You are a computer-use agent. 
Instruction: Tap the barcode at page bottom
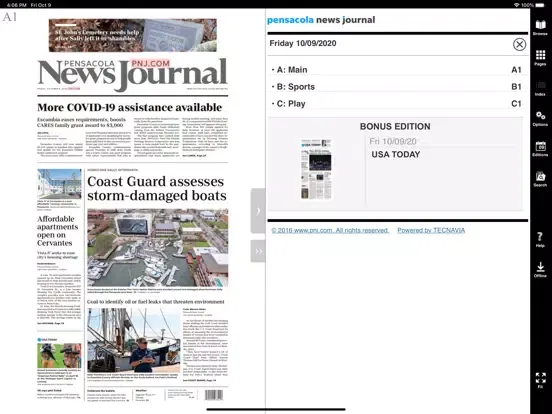214,395
